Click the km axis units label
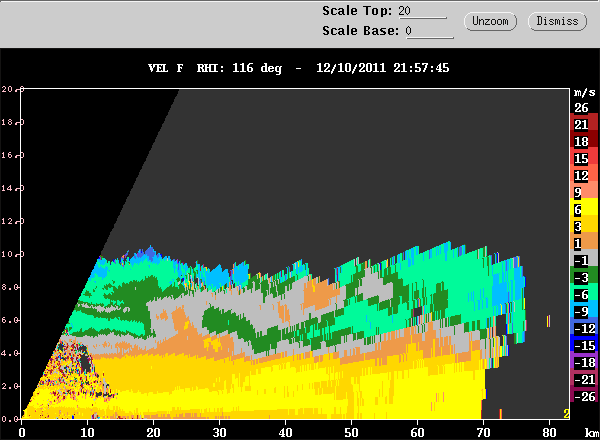Screen dimensions: 600x440 click(592, 433)
